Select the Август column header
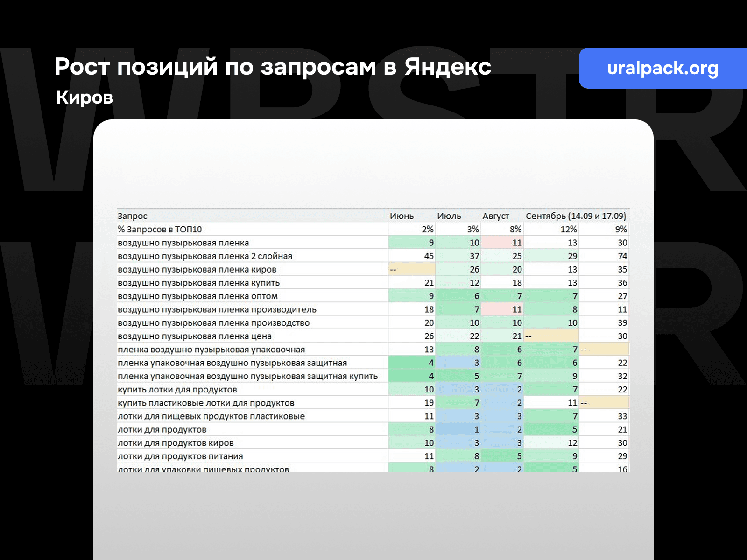This screenshot has height=560, width=747. (496, 216)
